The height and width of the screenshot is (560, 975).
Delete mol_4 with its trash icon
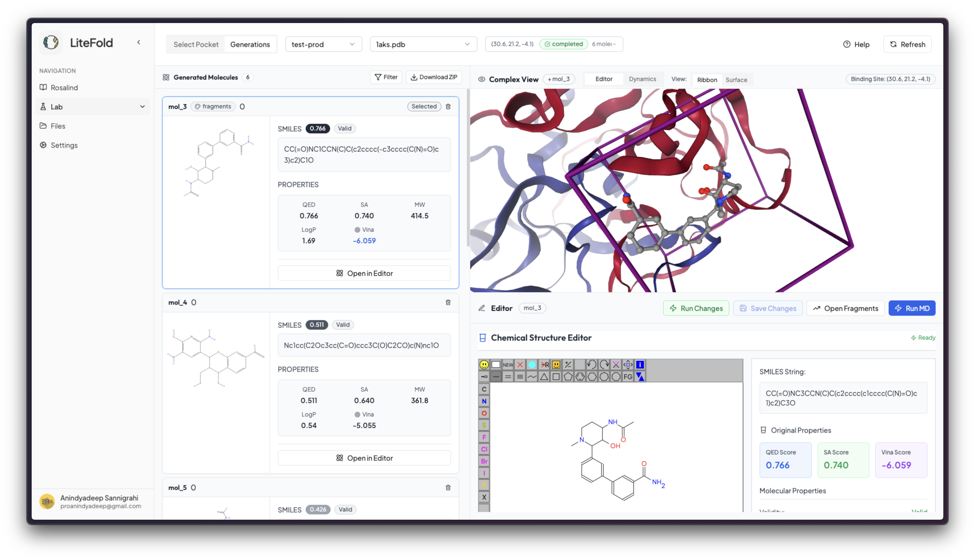tap(448, 303)
